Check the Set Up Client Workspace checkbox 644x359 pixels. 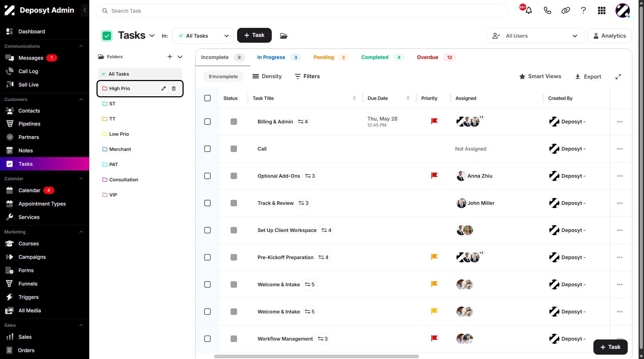point(207,230)
